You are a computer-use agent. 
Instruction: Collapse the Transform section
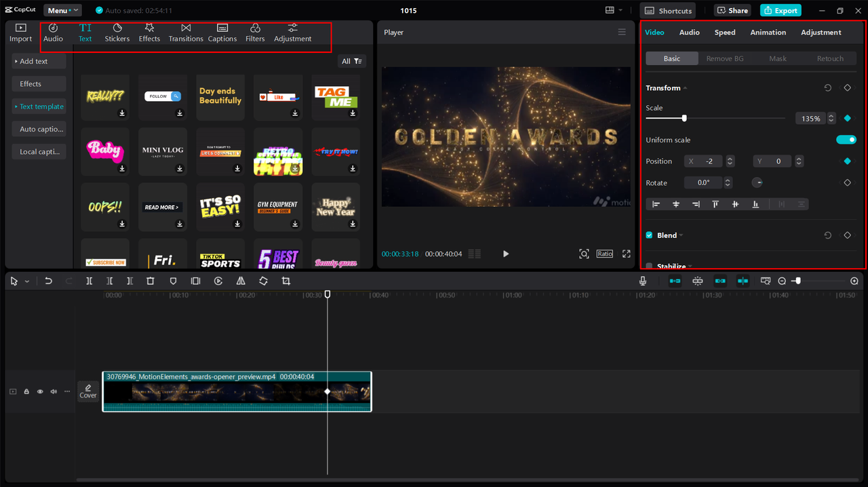[x=685, y=88]
